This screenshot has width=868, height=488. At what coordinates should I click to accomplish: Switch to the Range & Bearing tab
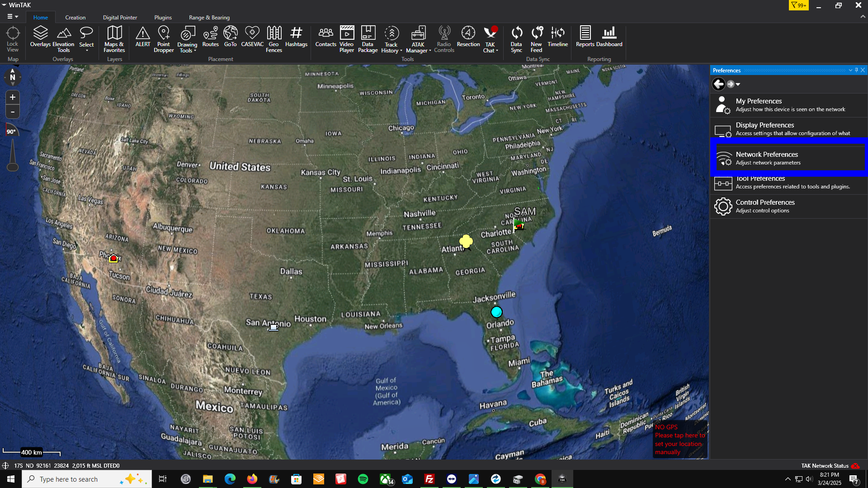[x=209, y=17]
